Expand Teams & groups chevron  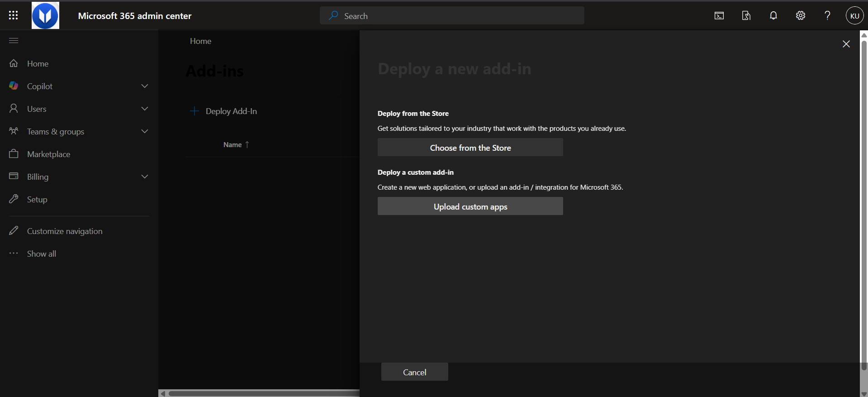tap(145, 131)
